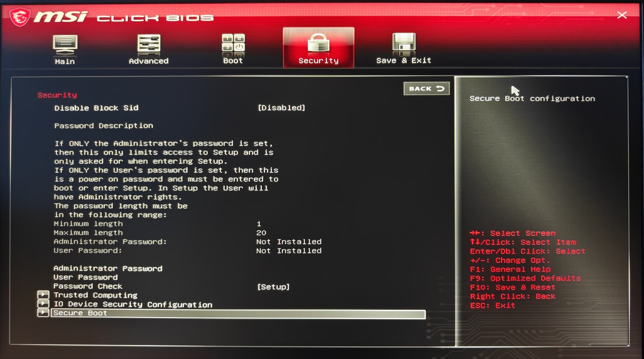Click arrow icon beside IO Device Security
Viewport: 644px width, 359px height.
click(x=43, y=304)
